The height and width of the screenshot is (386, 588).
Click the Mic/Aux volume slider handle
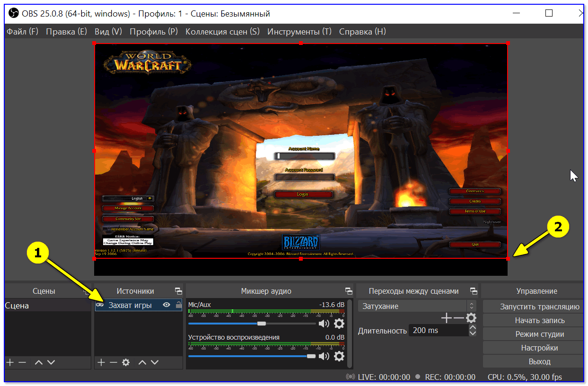coord(262,324)
